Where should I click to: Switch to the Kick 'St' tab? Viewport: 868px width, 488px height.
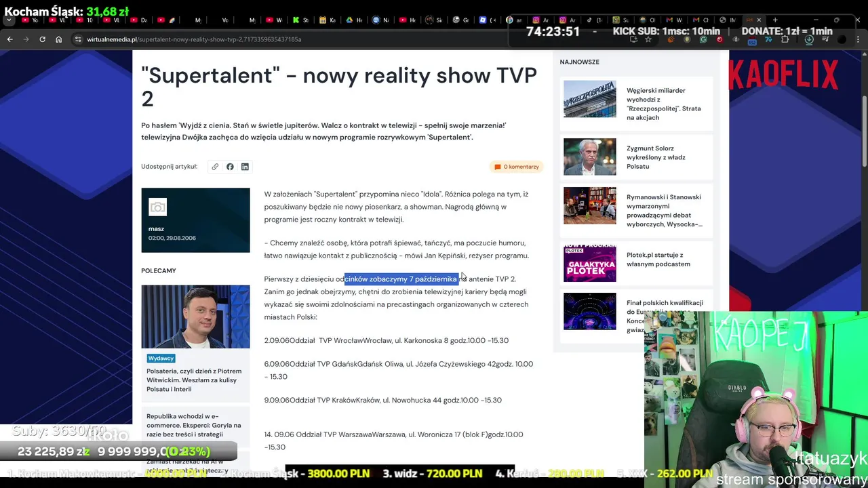click(299, 20)
